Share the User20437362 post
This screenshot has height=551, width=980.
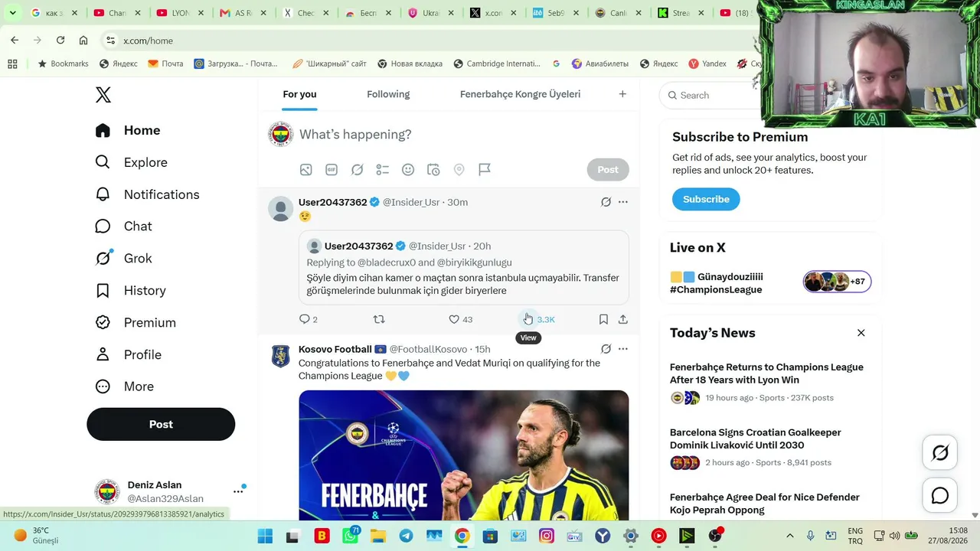[623, 319]
